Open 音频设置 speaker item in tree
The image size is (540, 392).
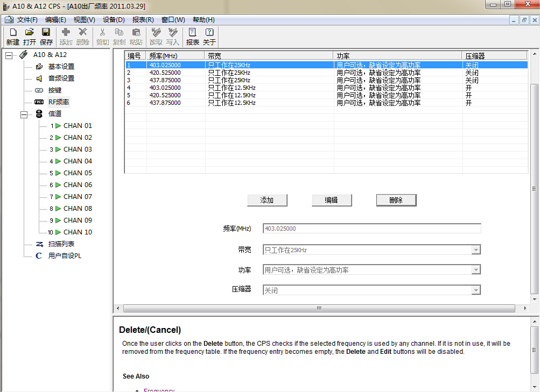(61, 79)
